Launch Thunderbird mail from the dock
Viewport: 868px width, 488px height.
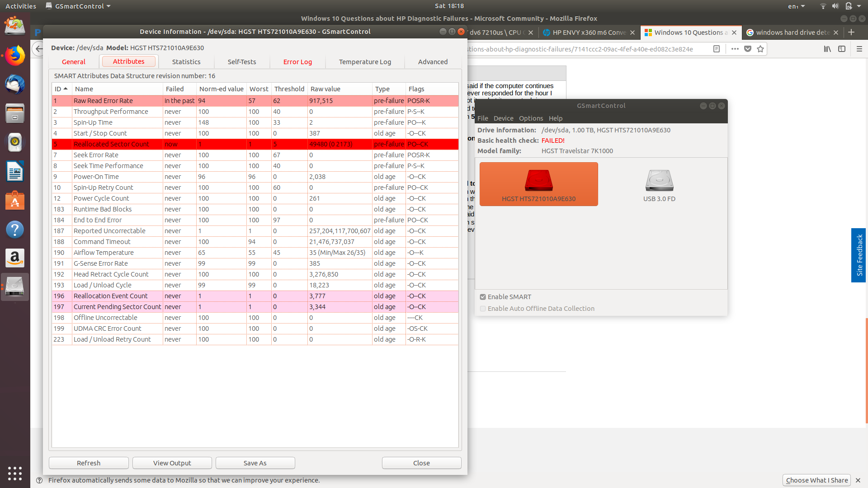[15, 84]
